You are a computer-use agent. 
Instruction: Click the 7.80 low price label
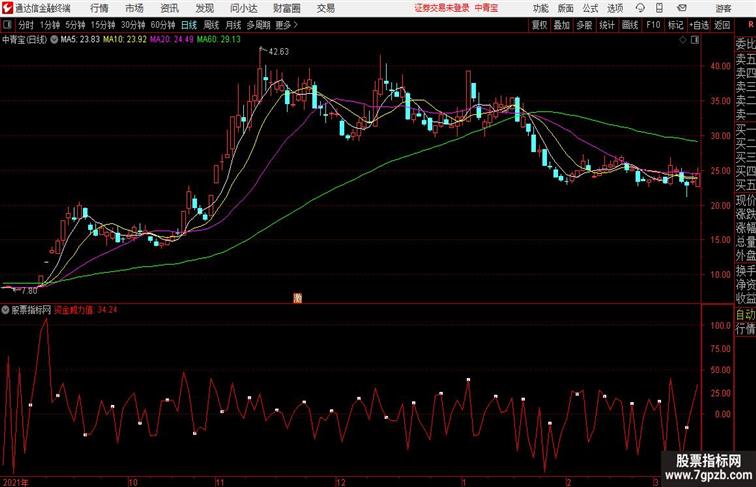point(29,291)
